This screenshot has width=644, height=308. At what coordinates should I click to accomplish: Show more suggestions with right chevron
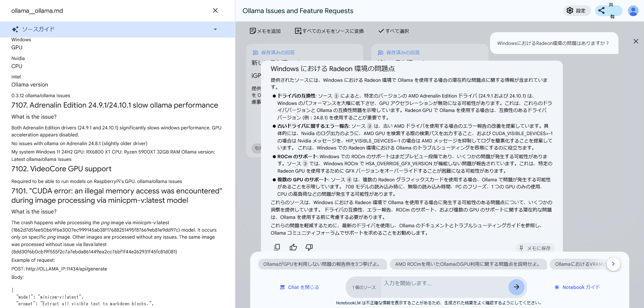(613, 264)
